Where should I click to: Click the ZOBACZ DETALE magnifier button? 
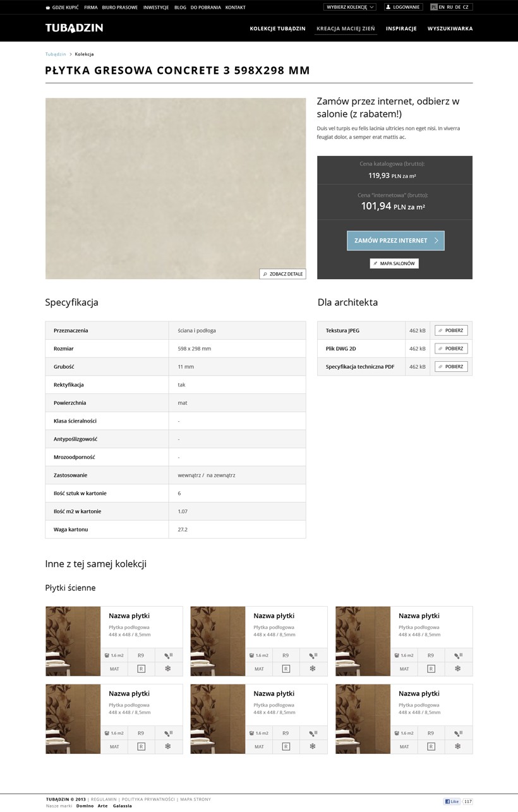[282, 274]
